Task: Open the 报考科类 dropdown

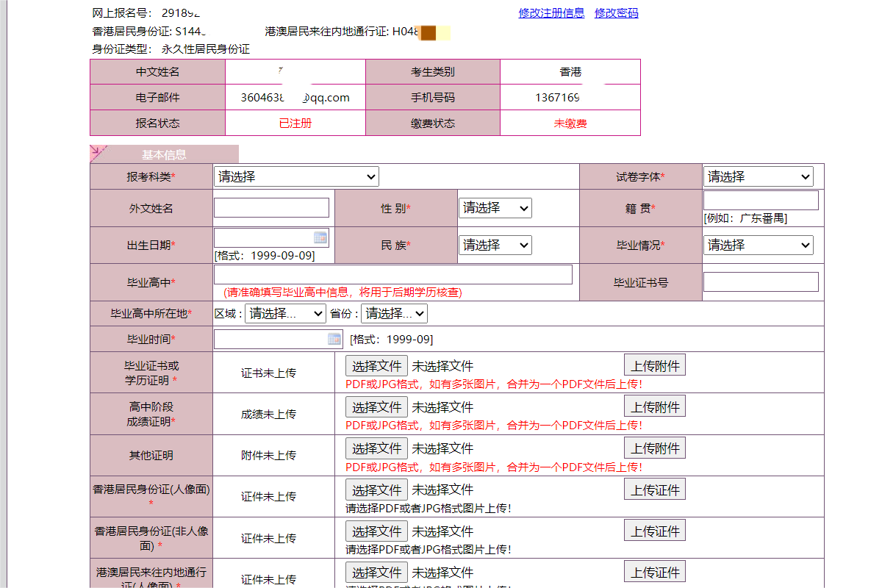Action: point(296,176)
